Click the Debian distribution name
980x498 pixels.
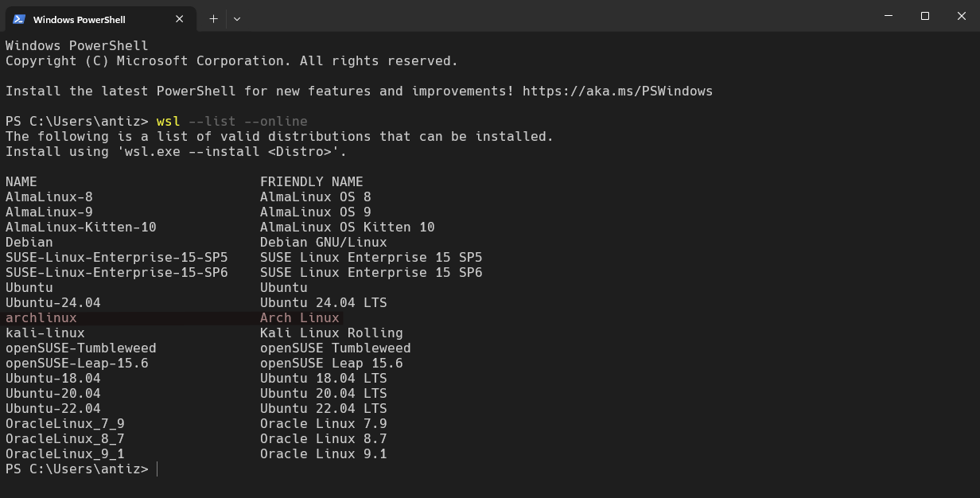coord(29,242)
